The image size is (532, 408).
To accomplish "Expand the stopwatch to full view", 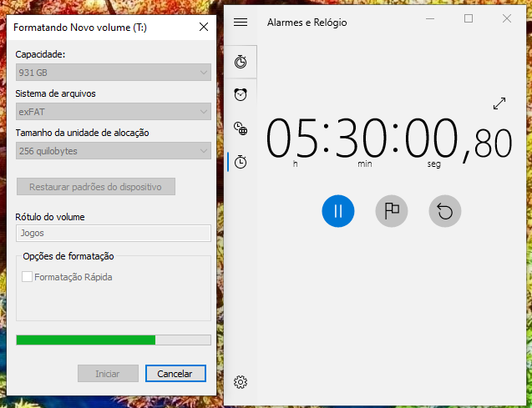I will tap(499, 103).
